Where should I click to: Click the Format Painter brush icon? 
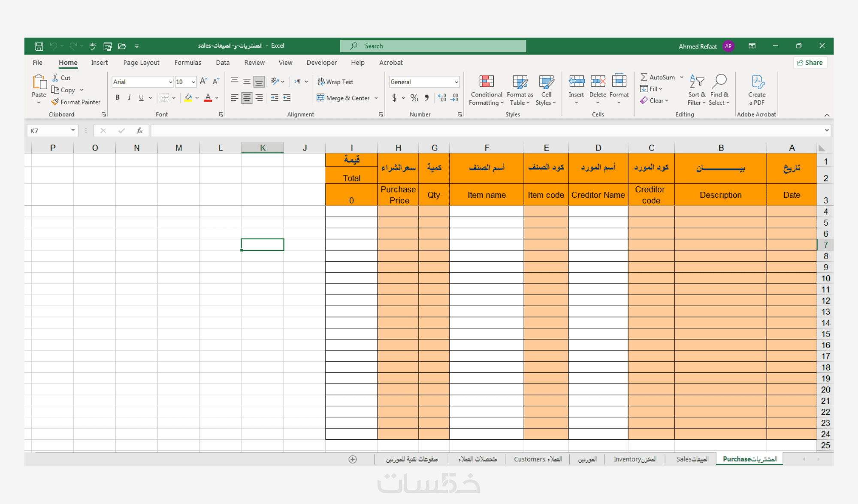tap(55, 102)
